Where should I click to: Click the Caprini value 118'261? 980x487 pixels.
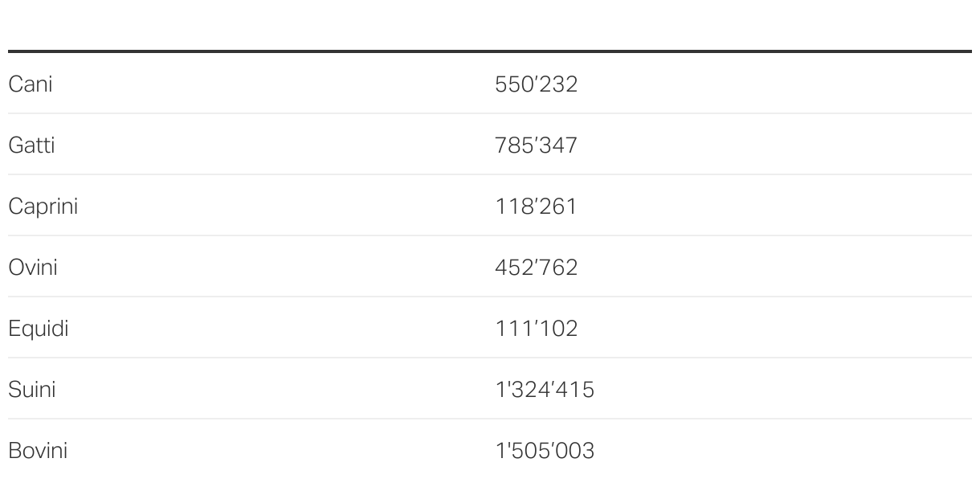click(536, 207)
